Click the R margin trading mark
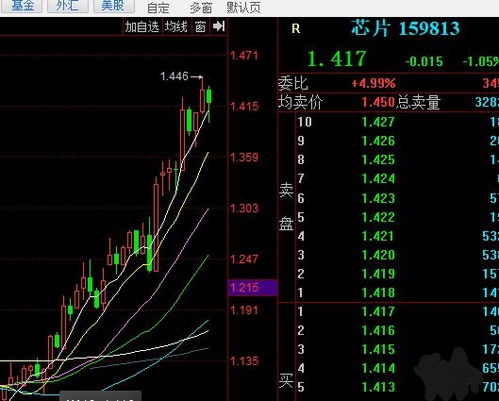 [296, 29]
